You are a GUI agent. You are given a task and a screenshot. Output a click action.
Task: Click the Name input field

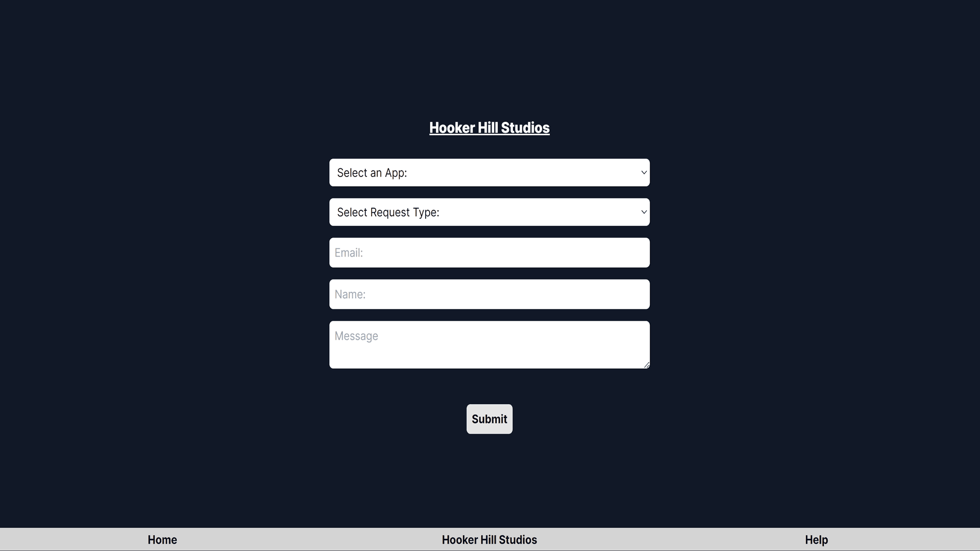pos(489,294)
